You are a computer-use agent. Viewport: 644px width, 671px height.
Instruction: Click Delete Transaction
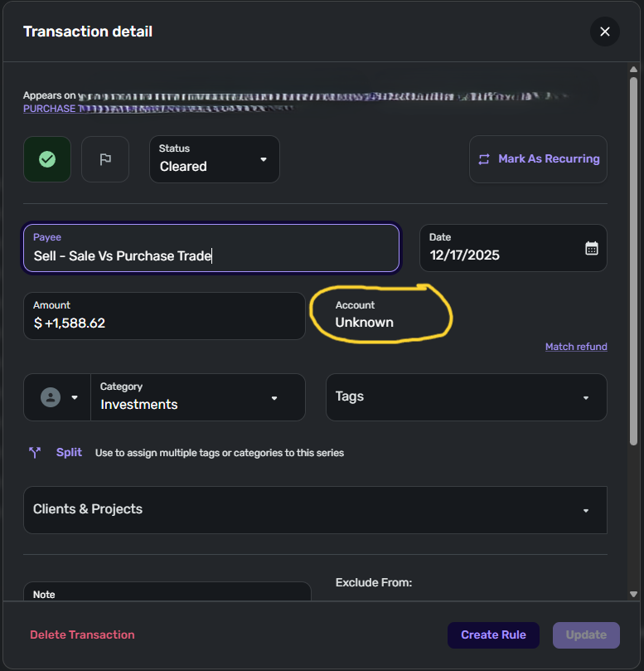click(82, 635)
